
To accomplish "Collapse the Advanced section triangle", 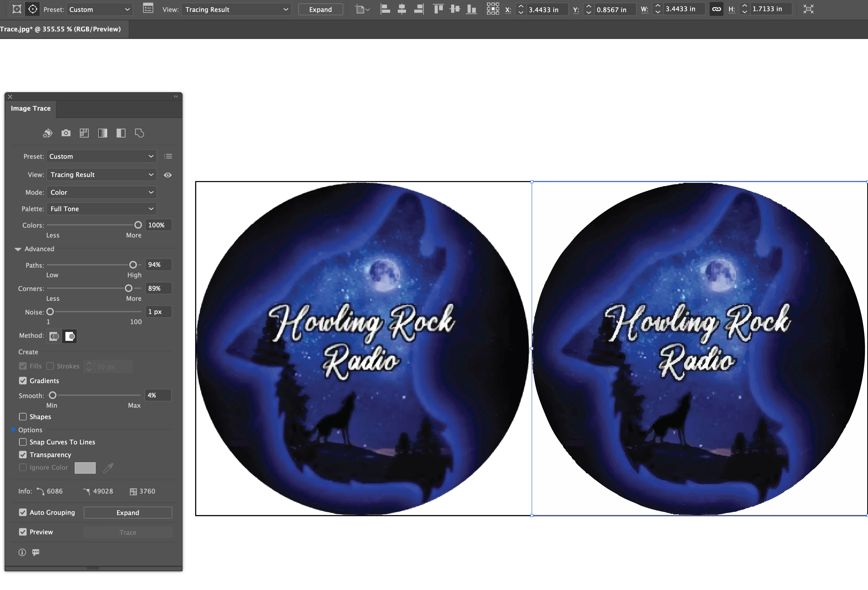I will point(17,249).
